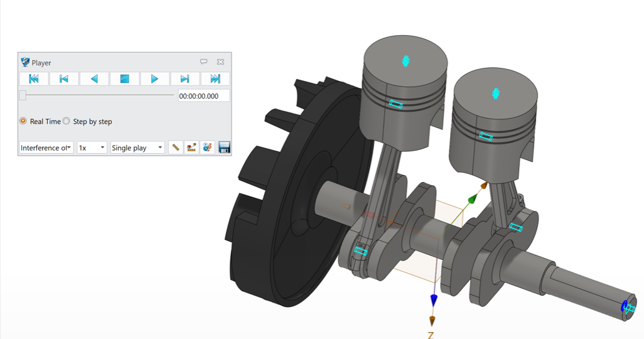Step back to previous frame
Screen dimensions: 644x339
pyautogui.click(x=64, y=78)
